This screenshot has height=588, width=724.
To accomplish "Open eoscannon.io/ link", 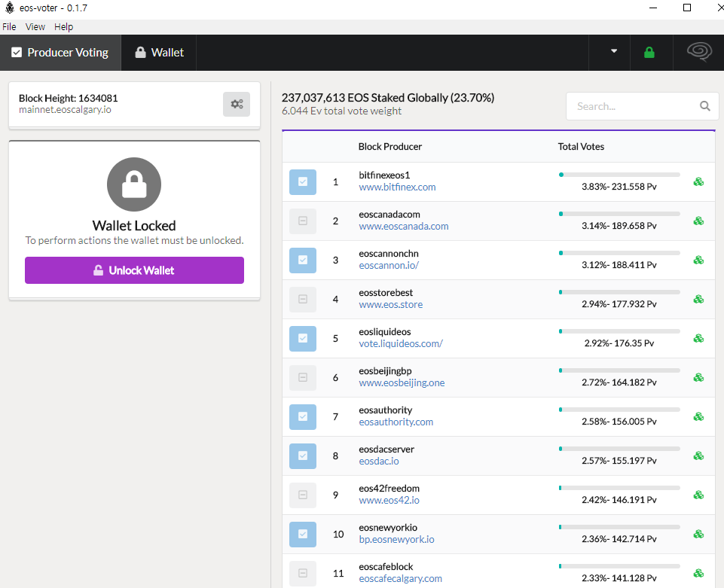I will click(x=389, y=266).
